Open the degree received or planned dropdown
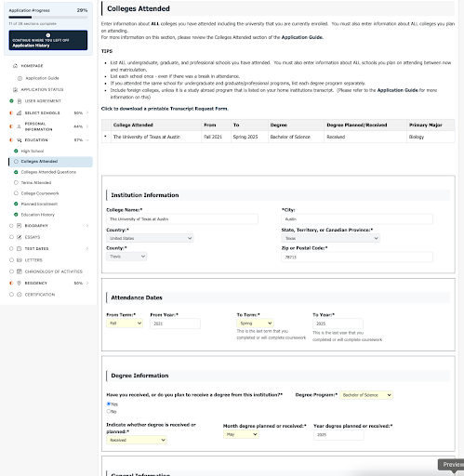Screen dimensions: 464x476 pyautogui.click(x=137, y=440)
